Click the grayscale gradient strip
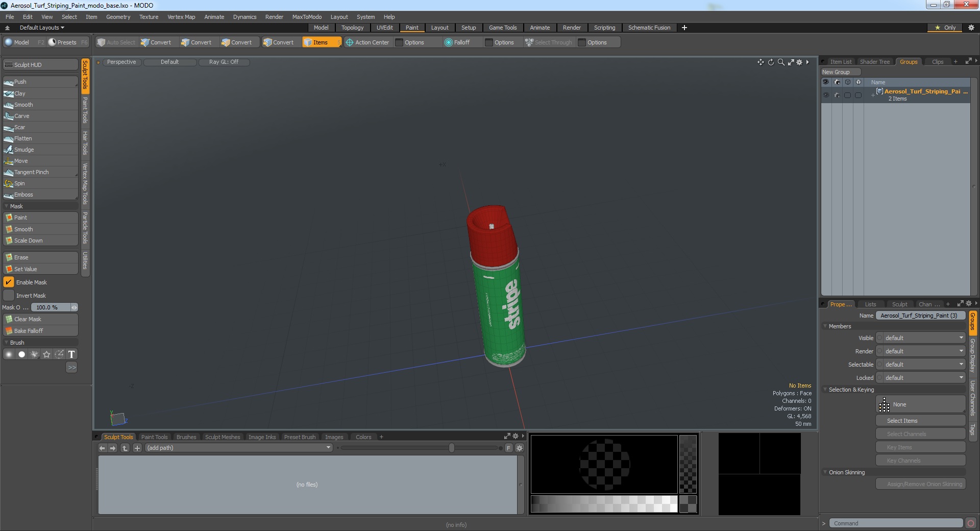Screen dimensions: 980x531 pyautogui.click(x=604, y=504)
